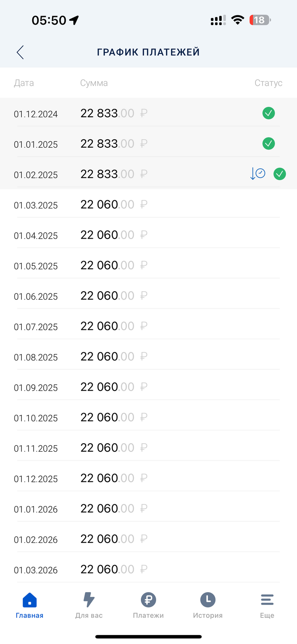This screenshot has height=644, width=297.
Task: Select the 01.06.2025 payment date
Action: coord(36,296)
